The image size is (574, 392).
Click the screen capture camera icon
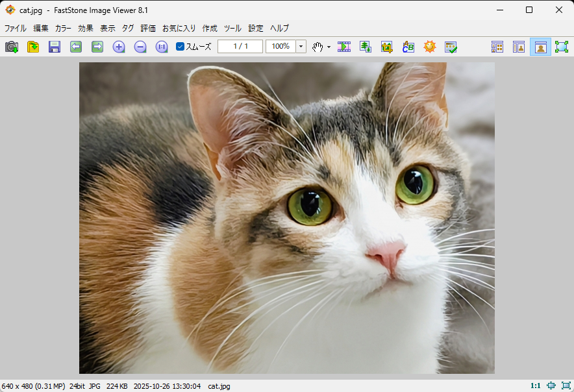pos(12,47)
